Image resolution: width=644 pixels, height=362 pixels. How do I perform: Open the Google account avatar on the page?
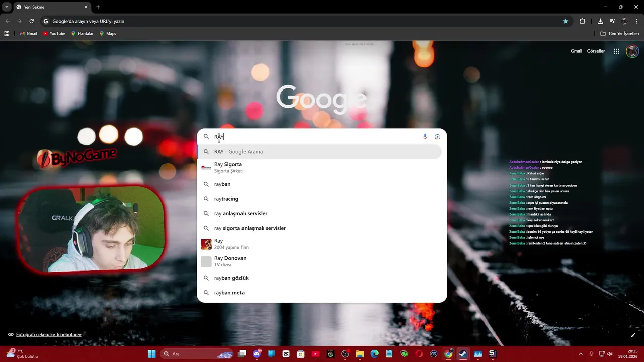tap(632, 51)
